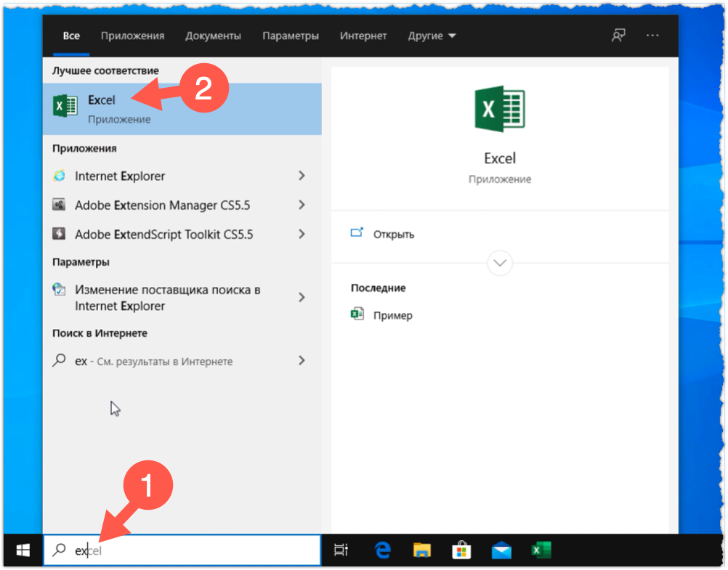This screenshot has height=570, width=728.
Task: Switch to the Параметры tab
Action: pyautogui.click(x=291, y=36)
